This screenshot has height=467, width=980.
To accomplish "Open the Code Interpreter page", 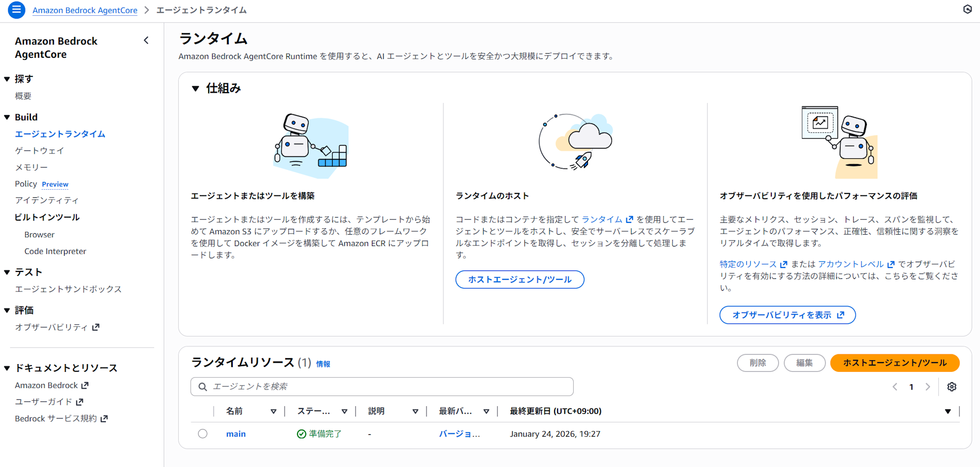I will tap(55, 251).
